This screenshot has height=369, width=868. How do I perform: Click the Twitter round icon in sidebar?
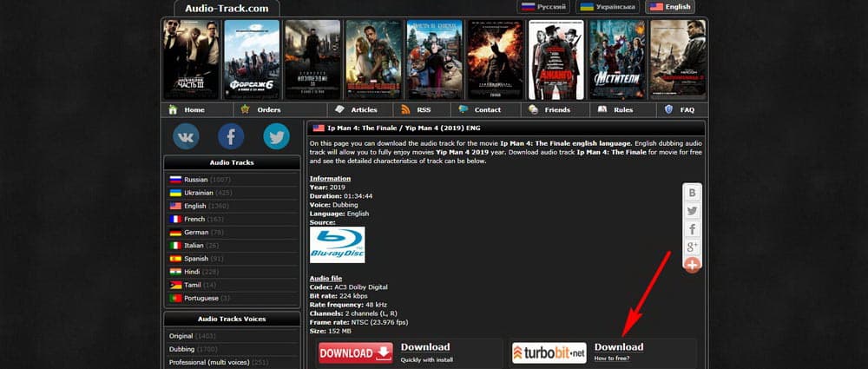click(x=276, y=136)
